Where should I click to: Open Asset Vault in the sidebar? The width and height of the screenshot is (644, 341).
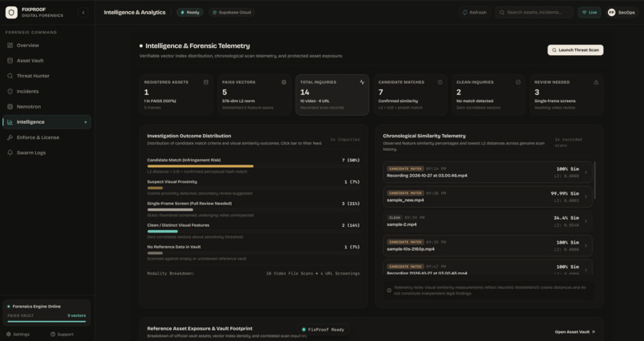point(46,61)
